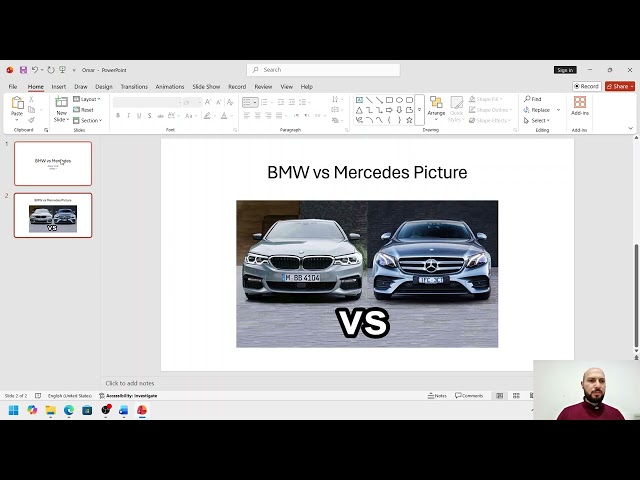Select the rectangle shape
640x480 pixels.
[389, 100]
